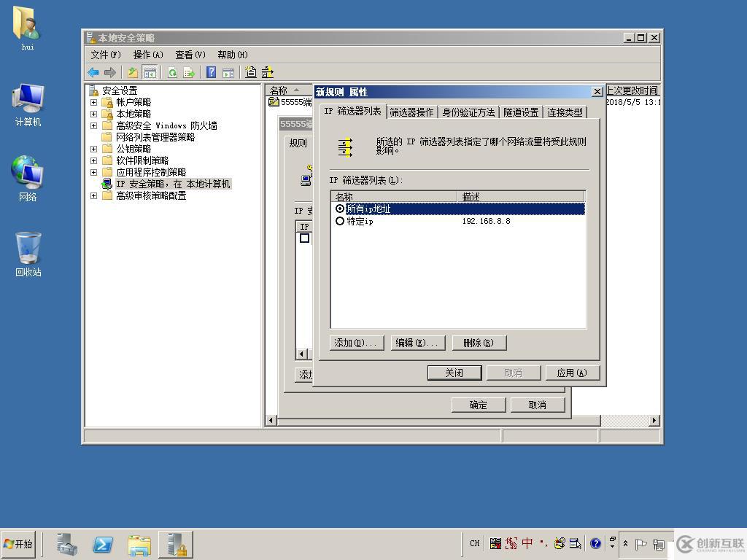Image resolution: width=747 pixels, height=560 pixels.
Task: Open PowerShell from the taskbar
Action: pyautogui.click(x=103, y=544)
